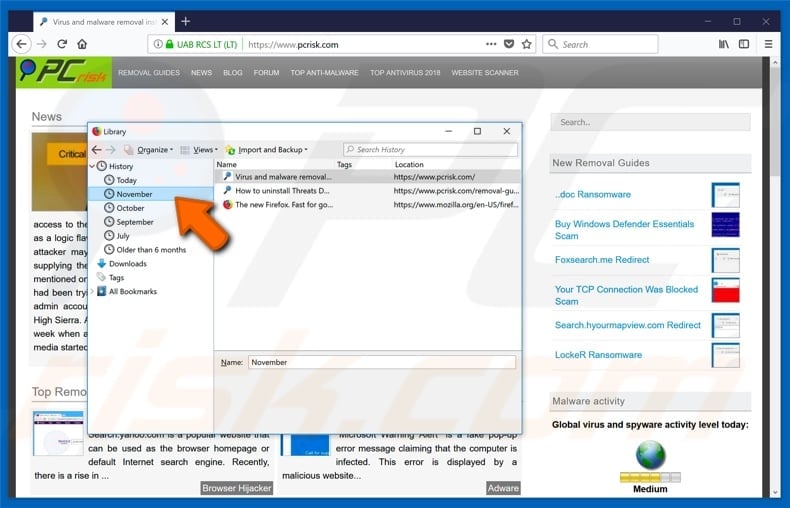Click the browser Search box
Screen dimensions: 790x508
601,44
